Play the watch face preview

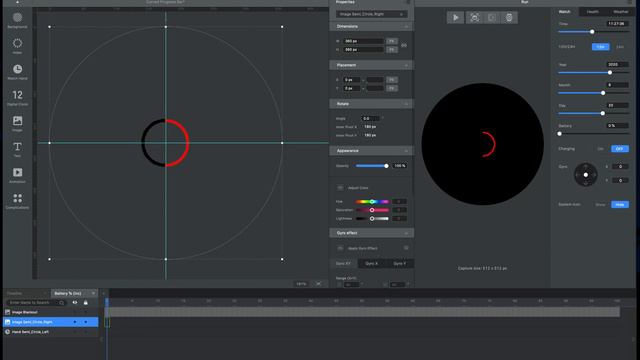click(456, 18)
